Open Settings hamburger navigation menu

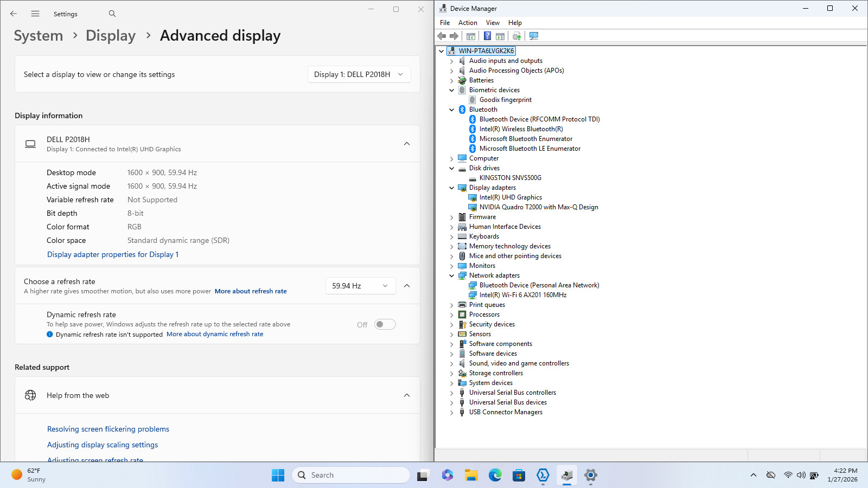coord(35,14)
